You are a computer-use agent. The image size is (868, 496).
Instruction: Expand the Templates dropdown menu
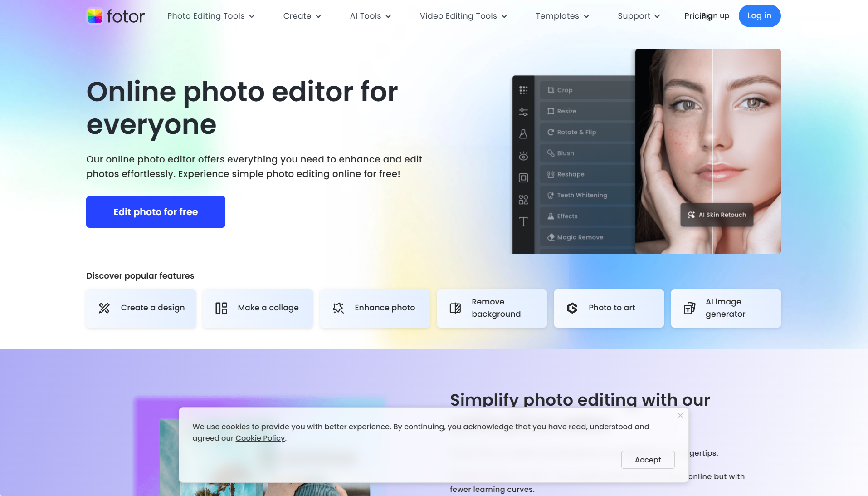click(x=562, y=16)
